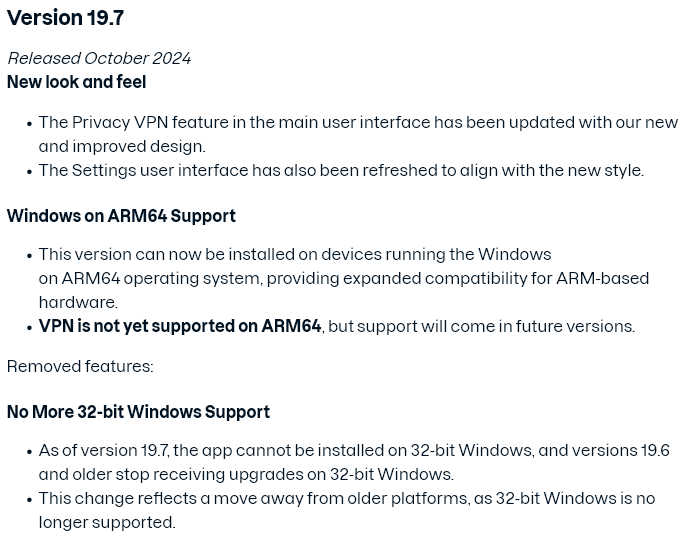Click the text and improved design
Viewport: 690px width, 539px height.
click(122, 146)
